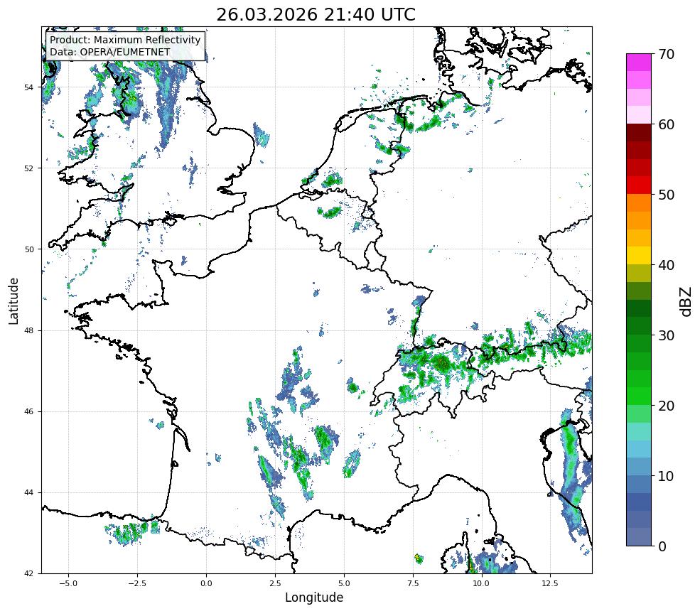Click the "Latitude" axis label
This screenshot has height=611, width=700.
click(x=14, y=301)
